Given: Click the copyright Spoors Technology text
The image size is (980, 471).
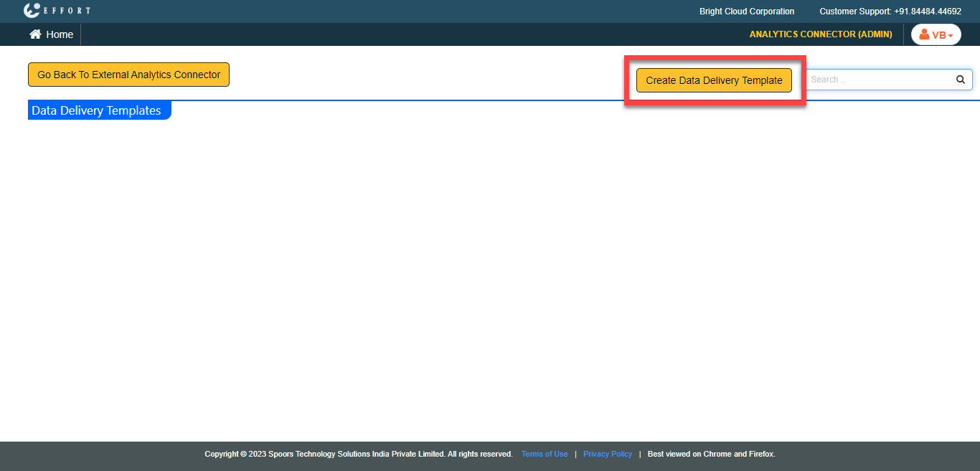Looking at the screenshot, I should 358,454.
